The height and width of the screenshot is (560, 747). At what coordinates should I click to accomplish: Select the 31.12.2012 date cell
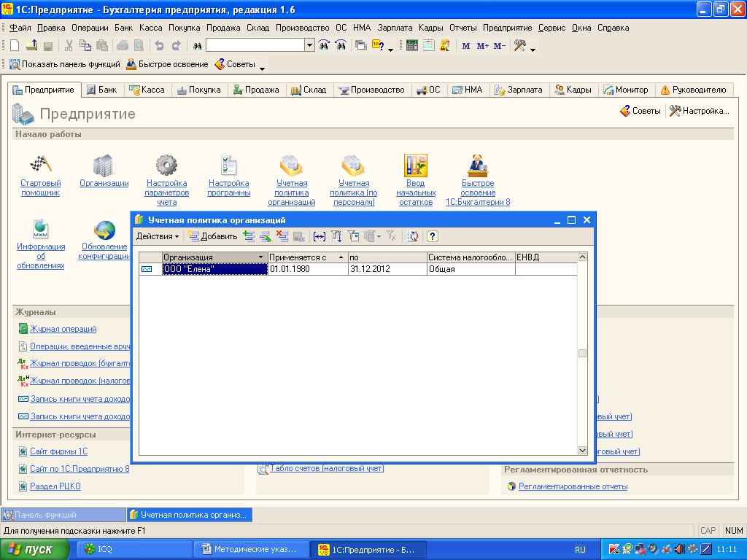[387, 269]
